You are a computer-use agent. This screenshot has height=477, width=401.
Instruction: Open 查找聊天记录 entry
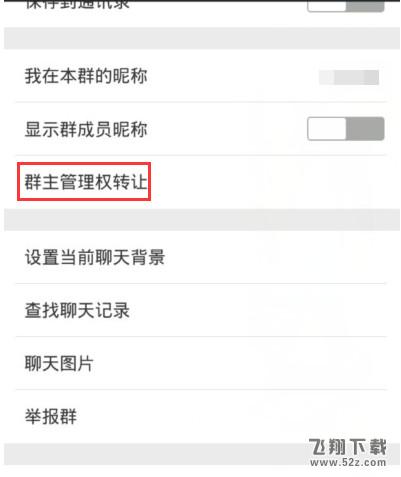pos(201,310)
